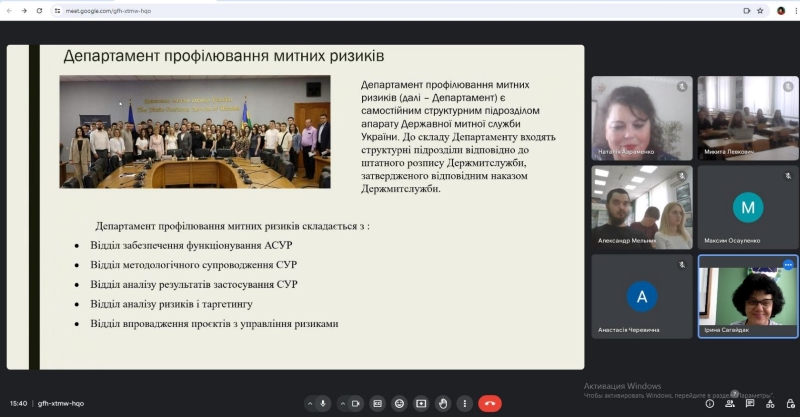Screen dimensions: 800x417
Task: Open meeting details info icon
Action: (x=710, y=404)
